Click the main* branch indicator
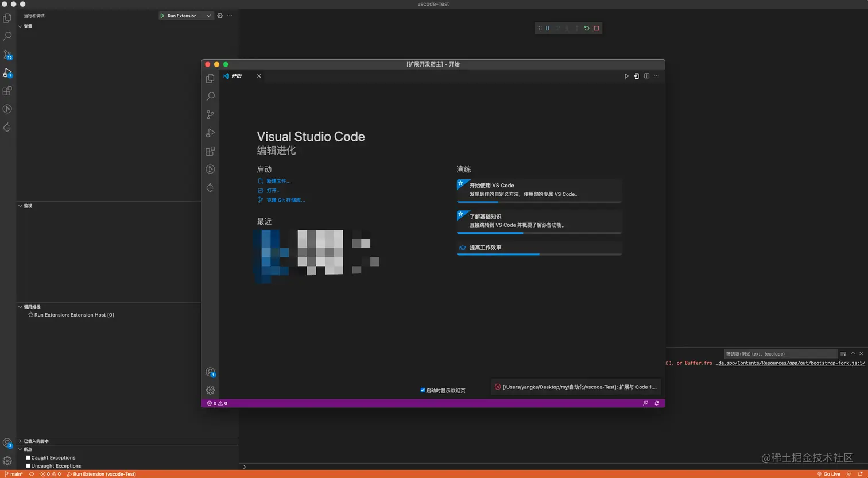This screenshot has width=868, height=478. (x=13, y=474)
